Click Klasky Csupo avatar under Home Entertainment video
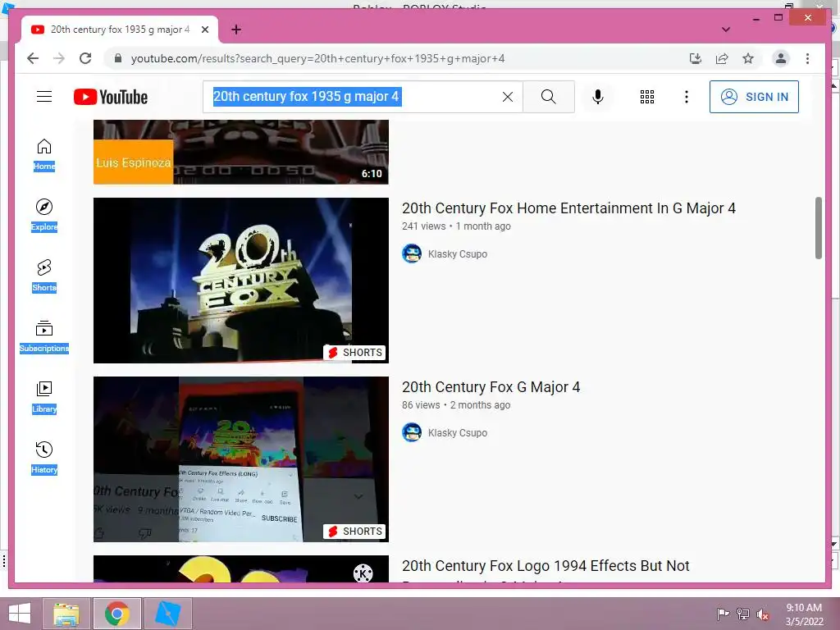This screenshot has height=630, width=840. point(412,253)
